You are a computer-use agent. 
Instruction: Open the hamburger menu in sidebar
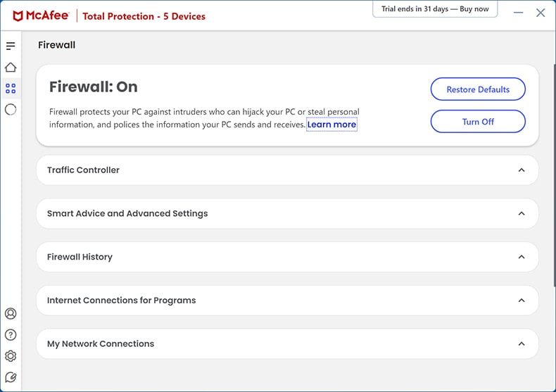coord(11,46)
